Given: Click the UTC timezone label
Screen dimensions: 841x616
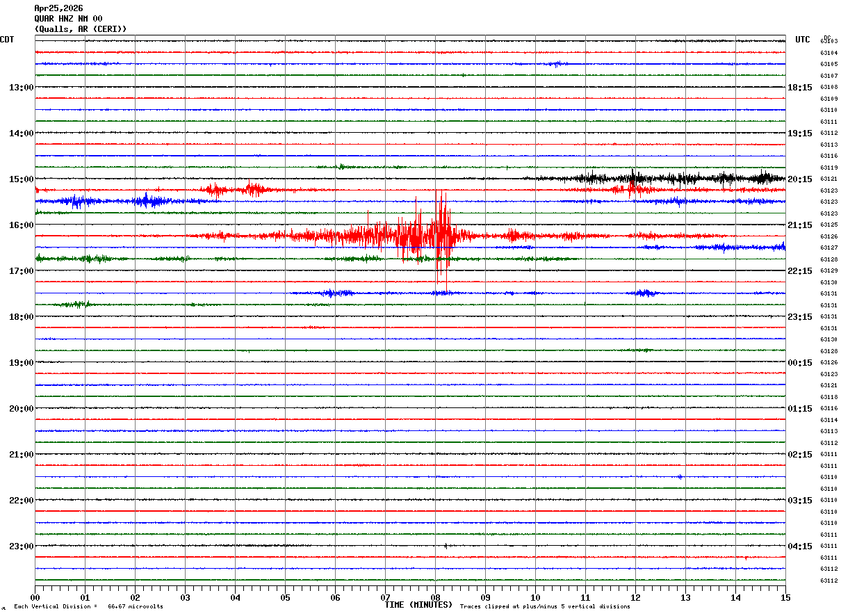Looking at the screenshot, I should click(x=803, y=40).
